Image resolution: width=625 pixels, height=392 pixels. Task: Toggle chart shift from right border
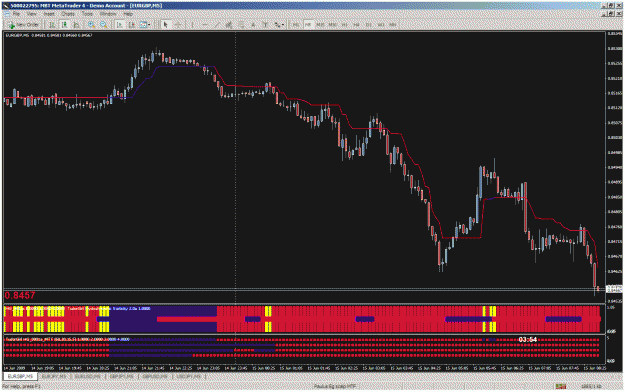point(132,25)
